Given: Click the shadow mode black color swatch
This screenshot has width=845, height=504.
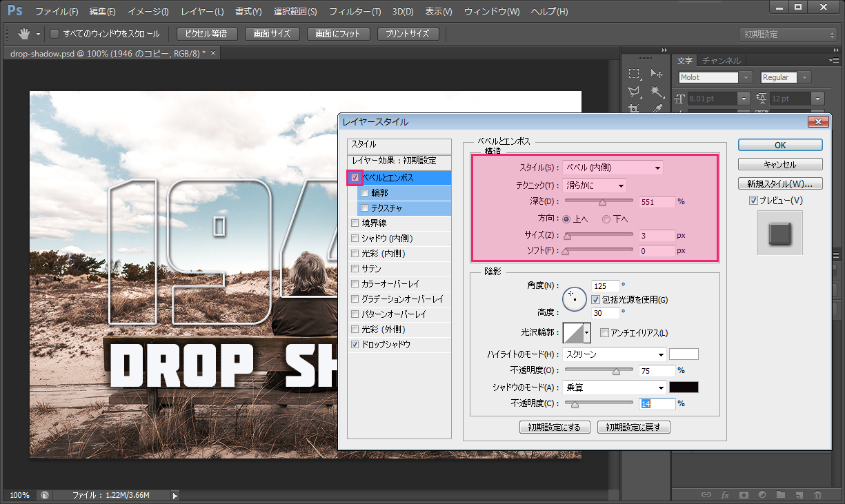Looking at the screenshot, I should coord(684,387).
